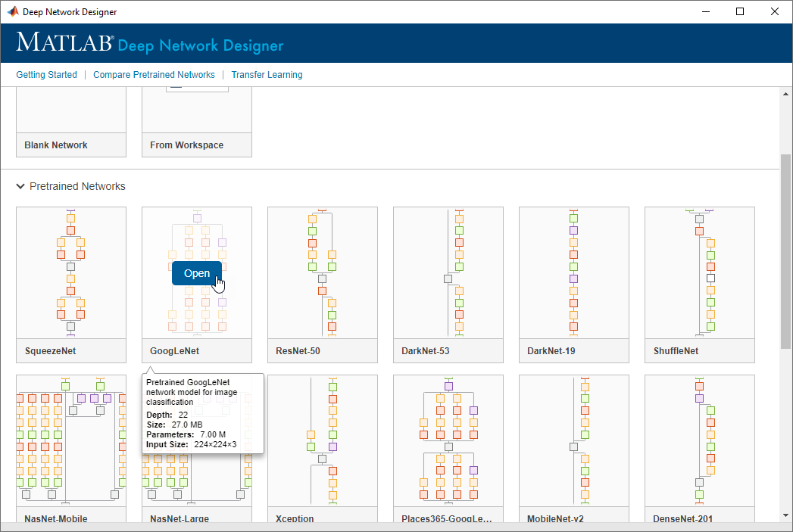
Task: Click the scroll down arrow
Action: pyautogui.click(x=786, y=515)
